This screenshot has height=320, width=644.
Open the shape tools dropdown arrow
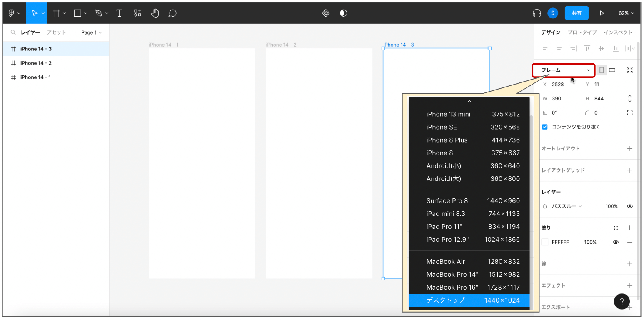point(86,13)
